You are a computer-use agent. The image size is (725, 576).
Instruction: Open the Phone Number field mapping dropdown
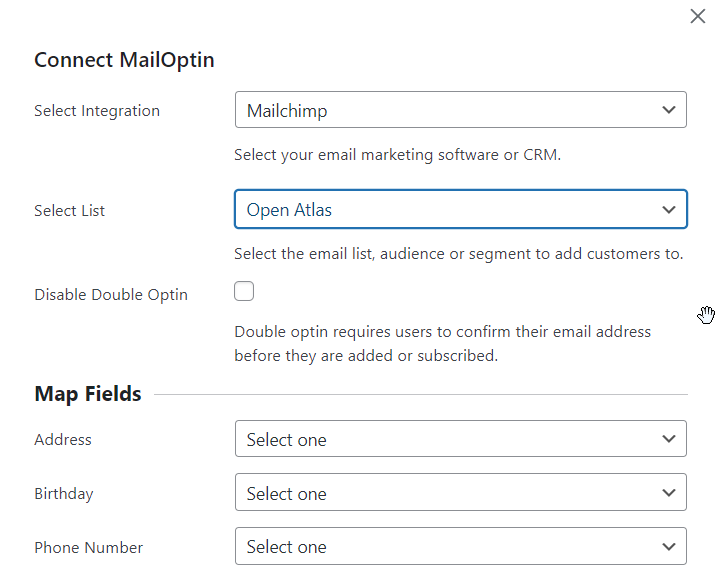pos(461,546)
